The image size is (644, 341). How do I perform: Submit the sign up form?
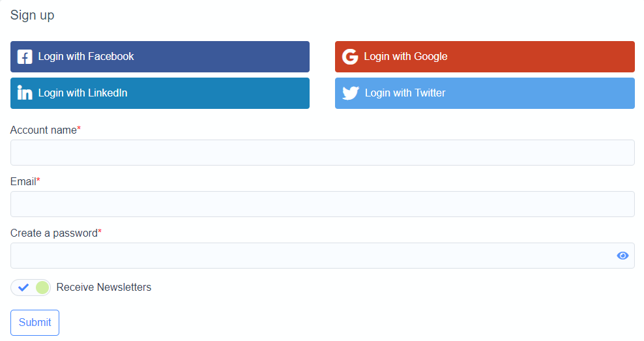[35, 322]
